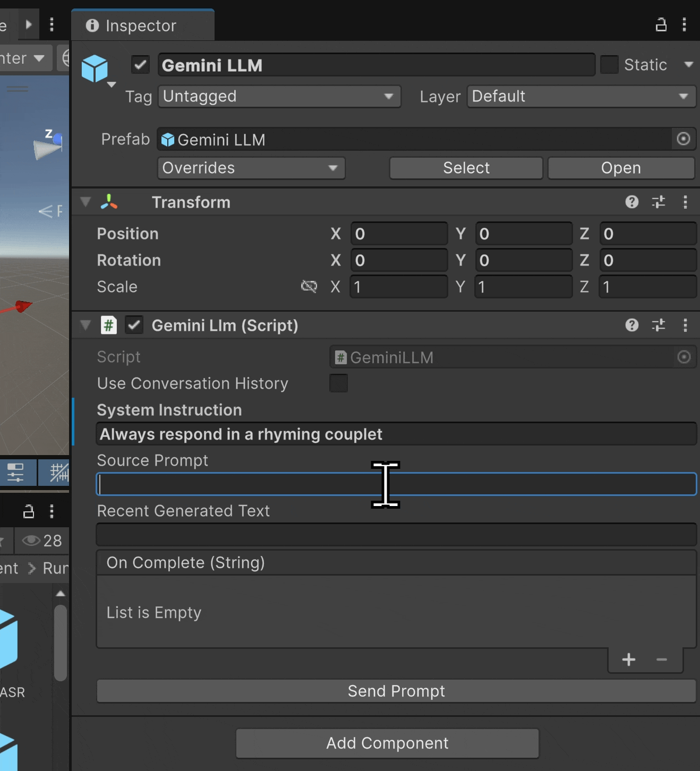Toggle the Gemini Llm script enabled checkbox

coord(134,325)
